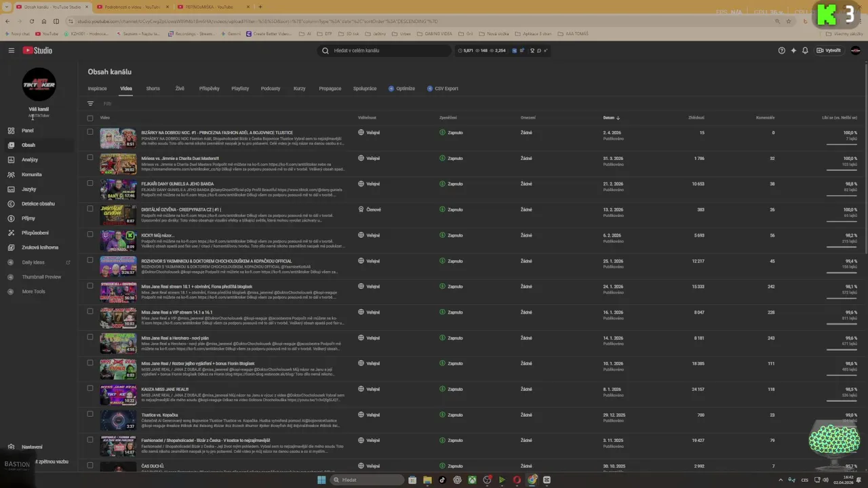
Task: Select checkbox for KICK!! Můj názor video
Action: (x=90, y=235)
